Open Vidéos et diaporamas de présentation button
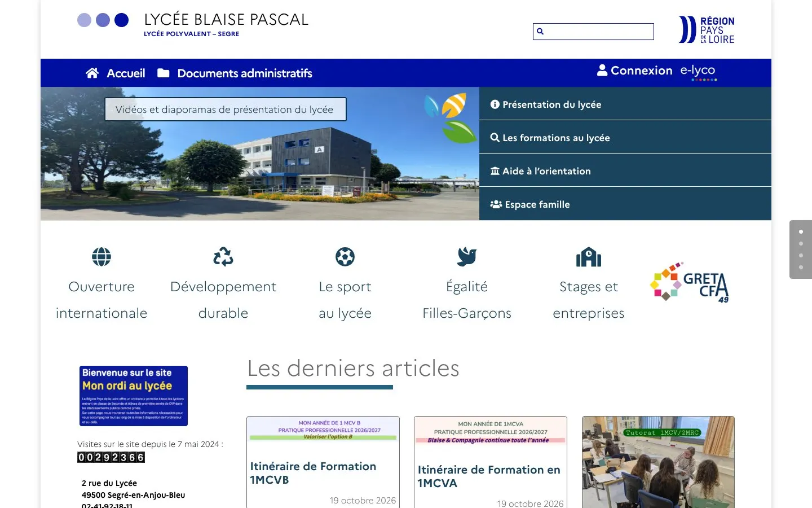Screen dimensions: 812x508 click(x=226, y=110)
